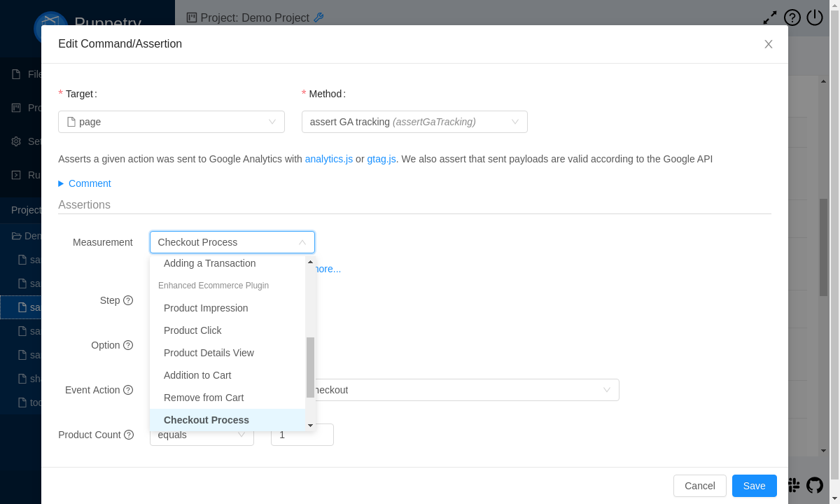
Task: Open the Slack icon at bottom right
Action: click(794, 485)
